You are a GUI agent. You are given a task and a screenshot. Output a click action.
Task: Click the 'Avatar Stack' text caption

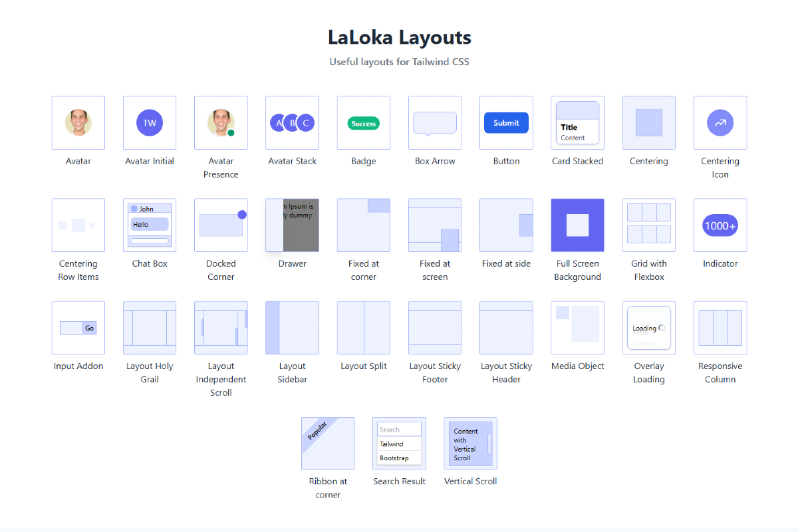292,161
